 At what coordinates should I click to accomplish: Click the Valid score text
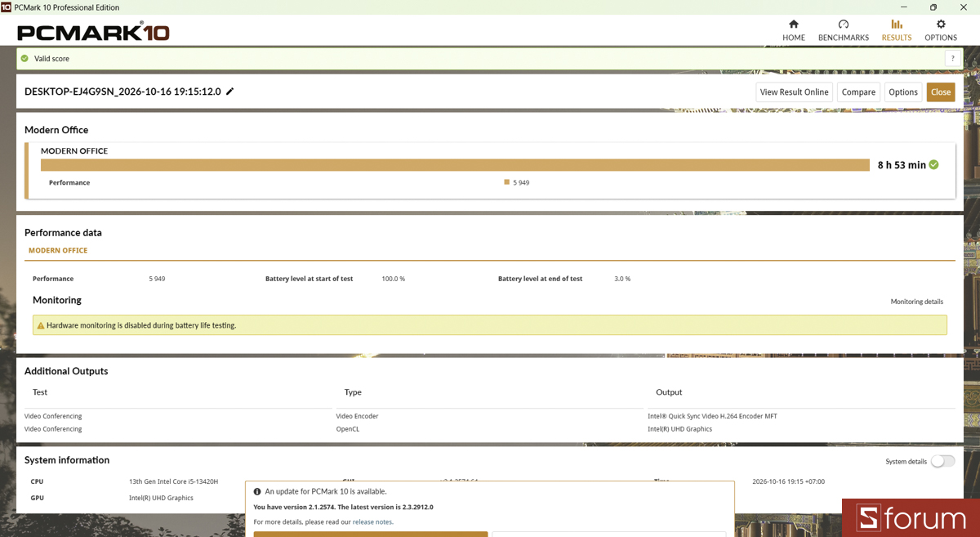pyautogui.click(x=51, y=59)
